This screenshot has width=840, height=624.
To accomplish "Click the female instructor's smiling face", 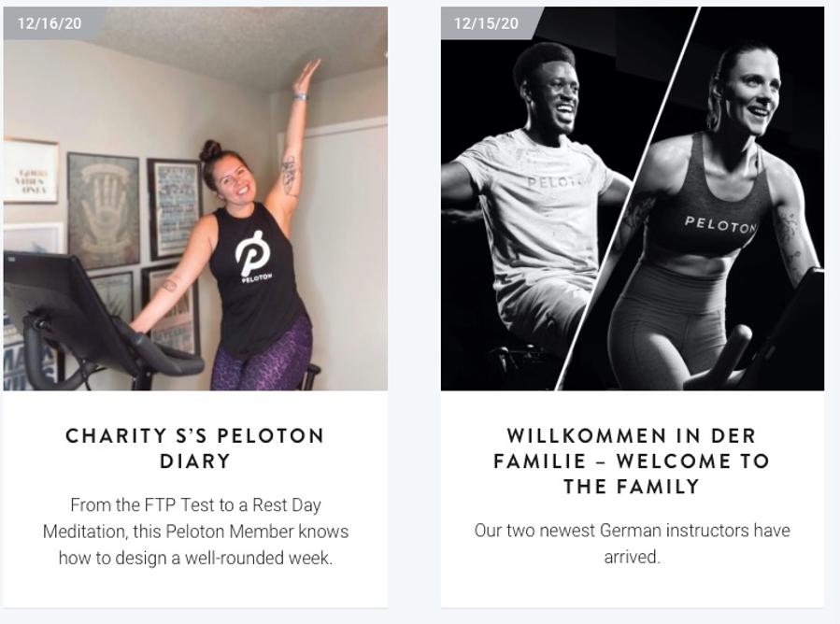I will point(749,93).
